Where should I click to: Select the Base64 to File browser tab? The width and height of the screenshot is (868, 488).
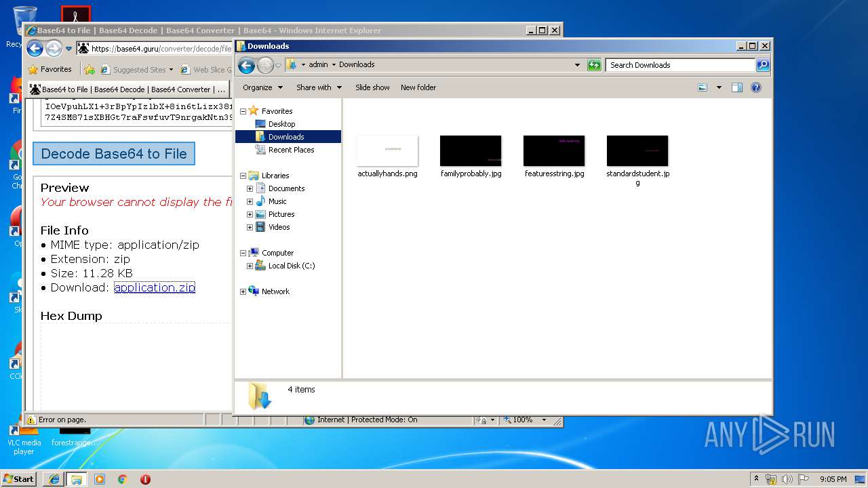point(127,89)
